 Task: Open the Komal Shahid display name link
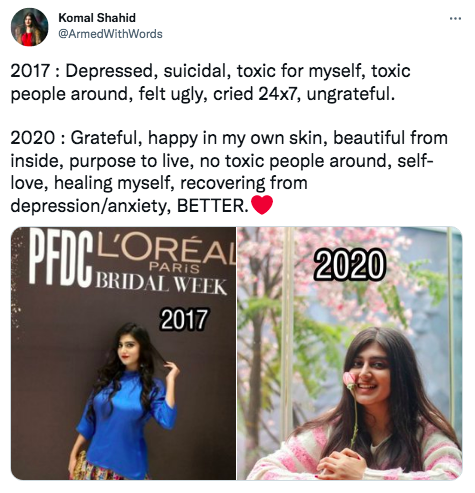click(97, 18)
